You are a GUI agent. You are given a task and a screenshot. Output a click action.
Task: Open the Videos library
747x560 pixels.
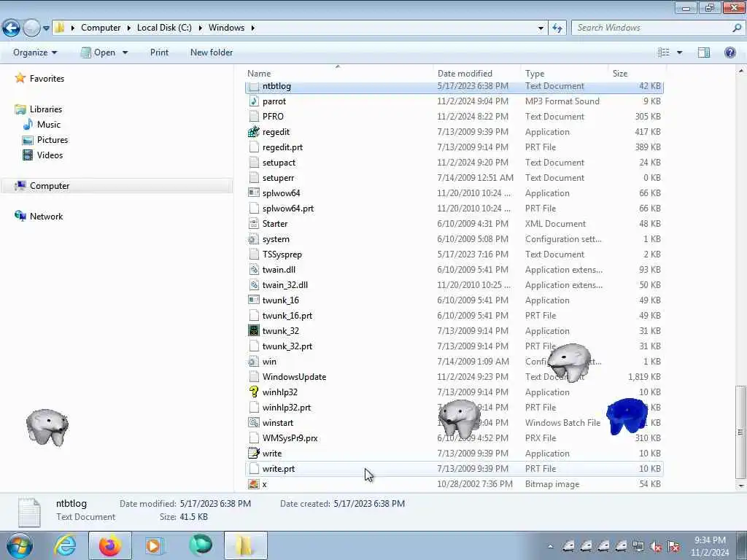point(50,155)
